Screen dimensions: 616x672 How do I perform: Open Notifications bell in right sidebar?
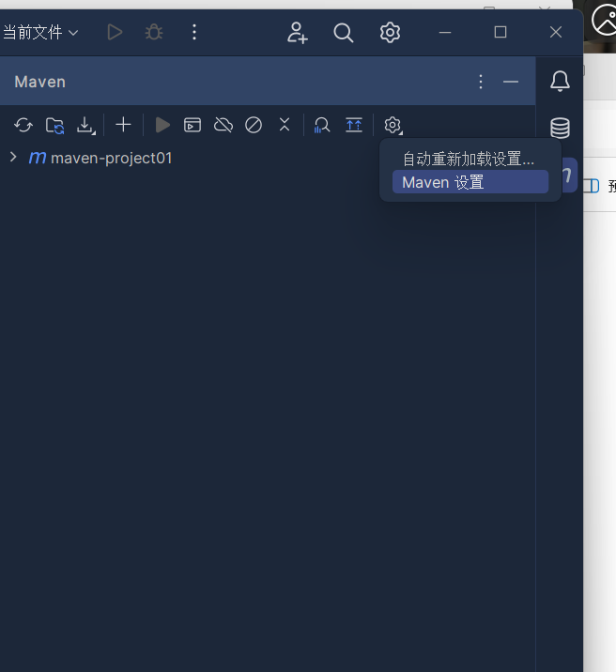tap(560, 82)
